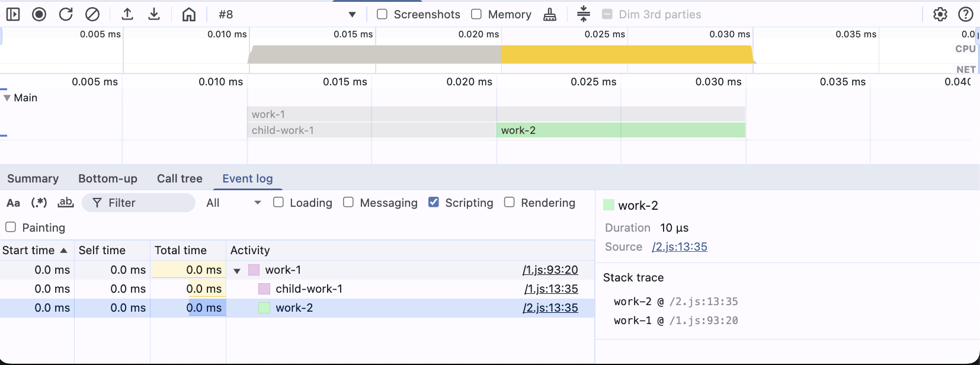Toggle regular expression filter option
980x365 pixels.
(39, 203)
